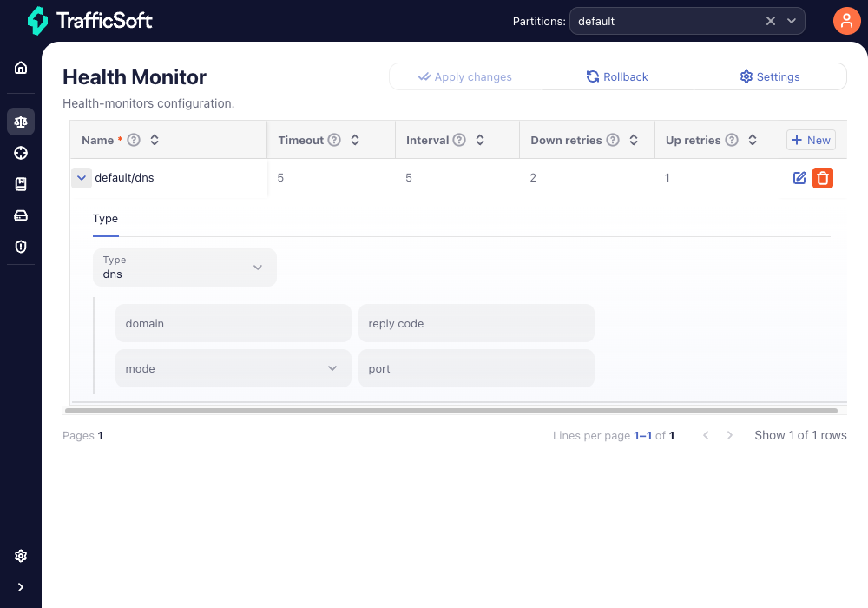The width and height of the screenshot is (868, 608).
Task: Show help for the Timeout column
Action: (334, 140)
